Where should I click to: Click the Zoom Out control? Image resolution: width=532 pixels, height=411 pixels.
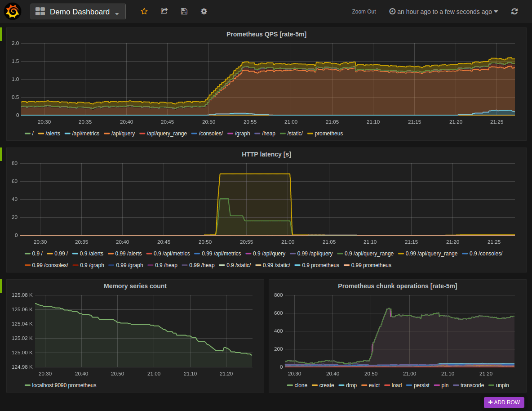coord(364,12)
